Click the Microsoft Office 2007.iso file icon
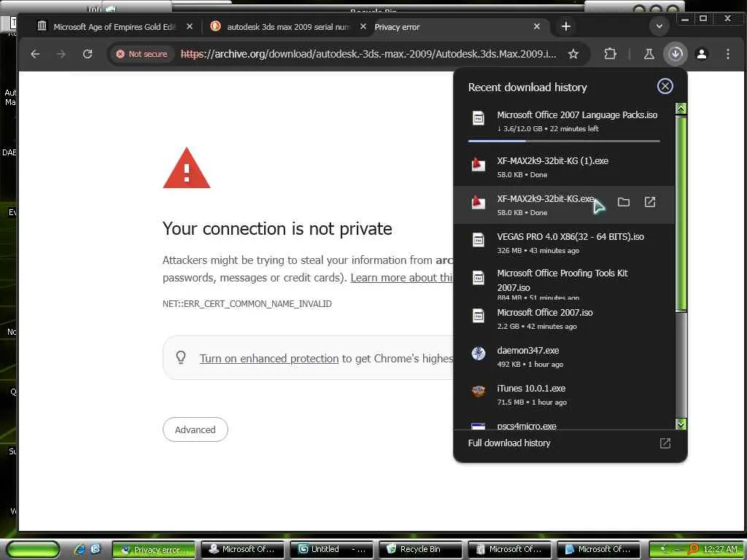The height and width of the screenshot is (560, 747). [x=479, y=315]
